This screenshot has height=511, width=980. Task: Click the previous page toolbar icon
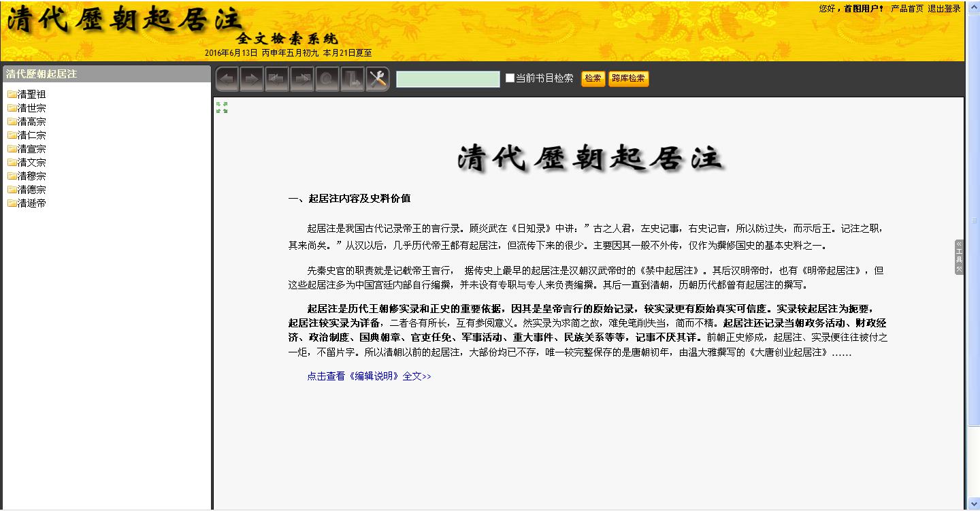tap(277, 80)
